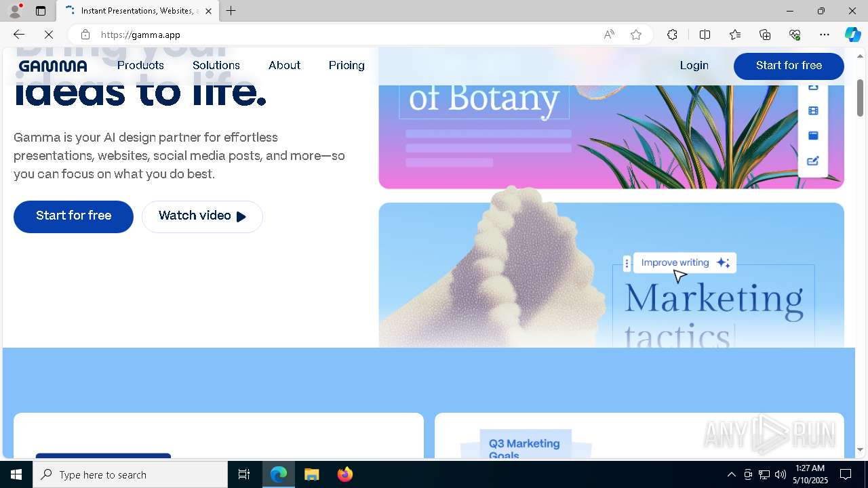Viewport: 868px width, 488px height.
Task: Click the Login link
Action: (694, 65)
